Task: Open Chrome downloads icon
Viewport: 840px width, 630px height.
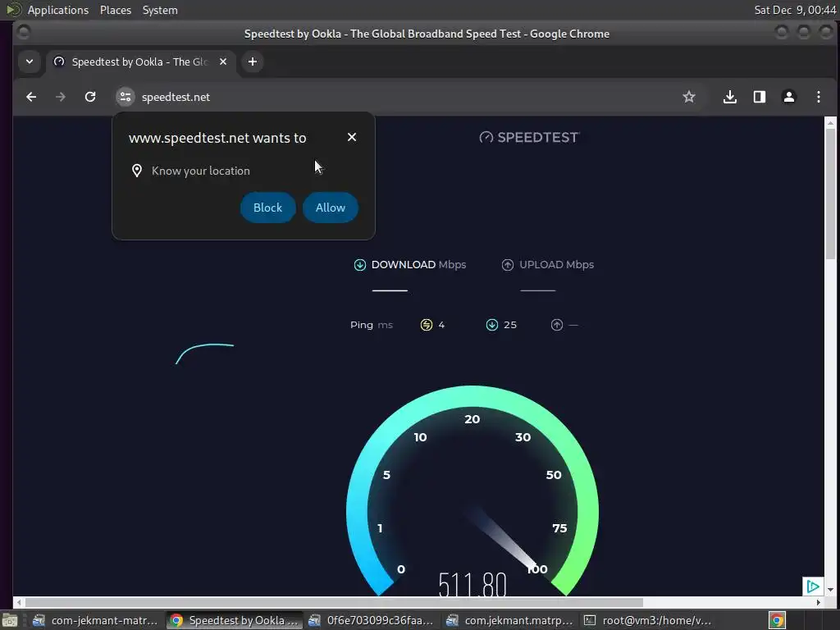Action: [729, 97]
